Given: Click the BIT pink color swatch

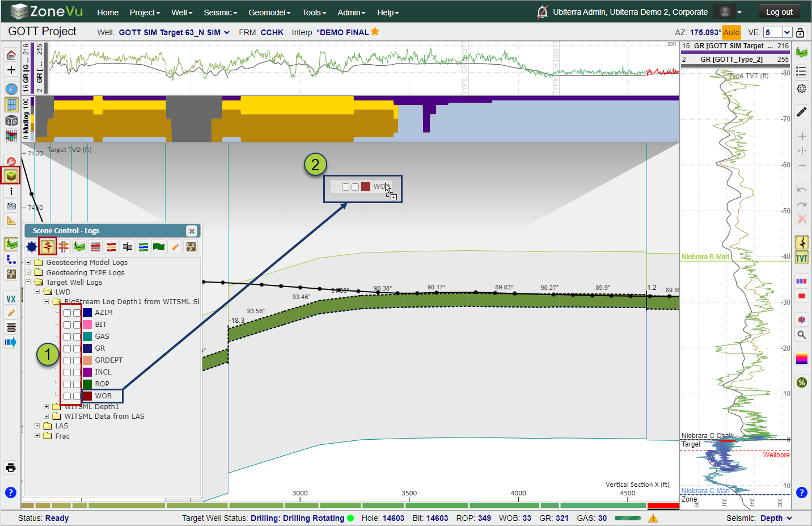Looking at the screenshot, I should 87,325.
